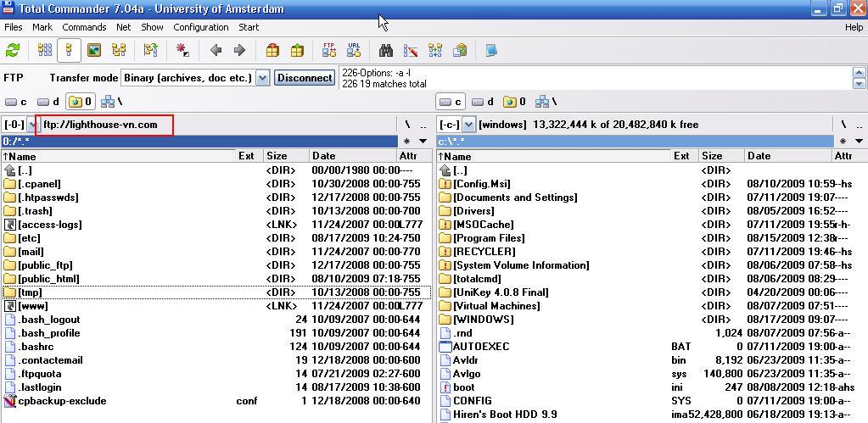Select the [public_html] folder
868x423 pixels.
(x=216, y=279)
